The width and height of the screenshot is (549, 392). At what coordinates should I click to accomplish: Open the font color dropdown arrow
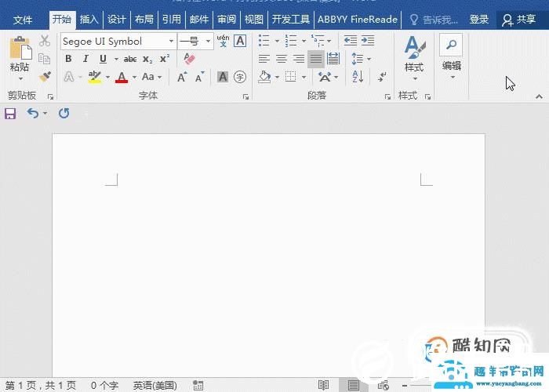click(134, 77)
